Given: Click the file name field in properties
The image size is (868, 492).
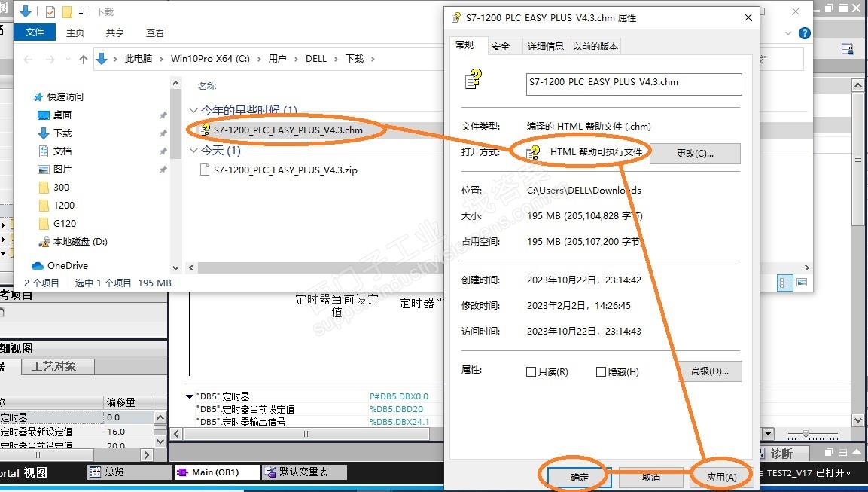Looking at the screenshot, I should (x=634, y=84).
